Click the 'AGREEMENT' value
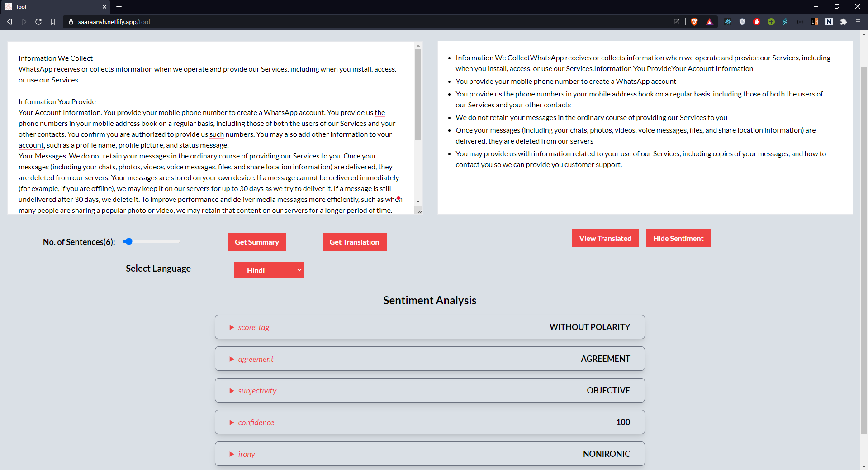This screenshot has height=470, width=868. pos(605,359)
